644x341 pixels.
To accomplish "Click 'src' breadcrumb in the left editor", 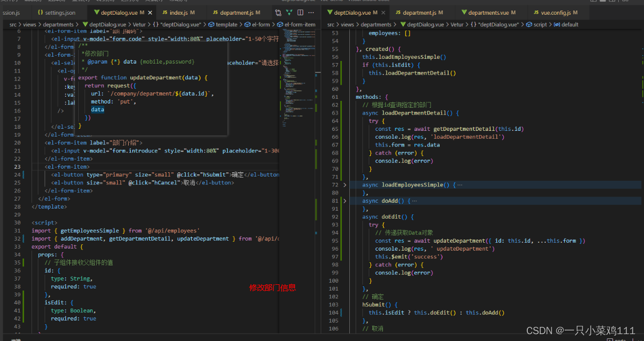I will 13,25.
